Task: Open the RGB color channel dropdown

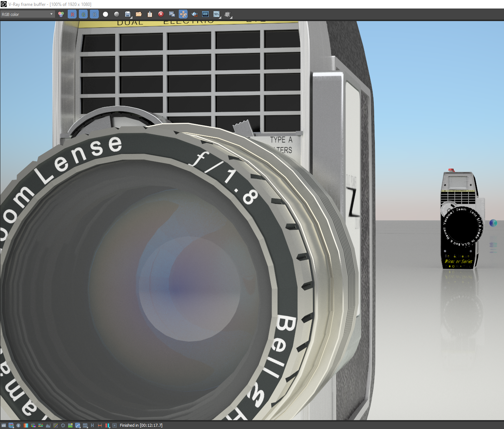Action: pos(28,14)
